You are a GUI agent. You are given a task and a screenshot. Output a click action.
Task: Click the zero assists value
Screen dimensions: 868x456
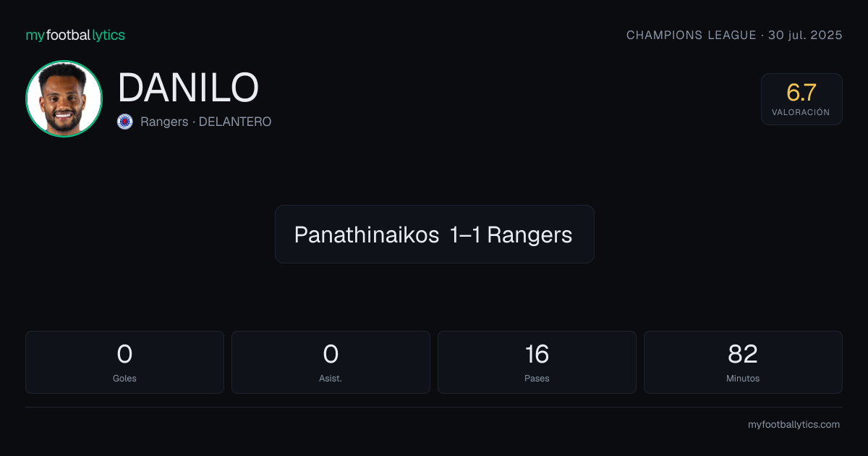(x=331, y=354)
